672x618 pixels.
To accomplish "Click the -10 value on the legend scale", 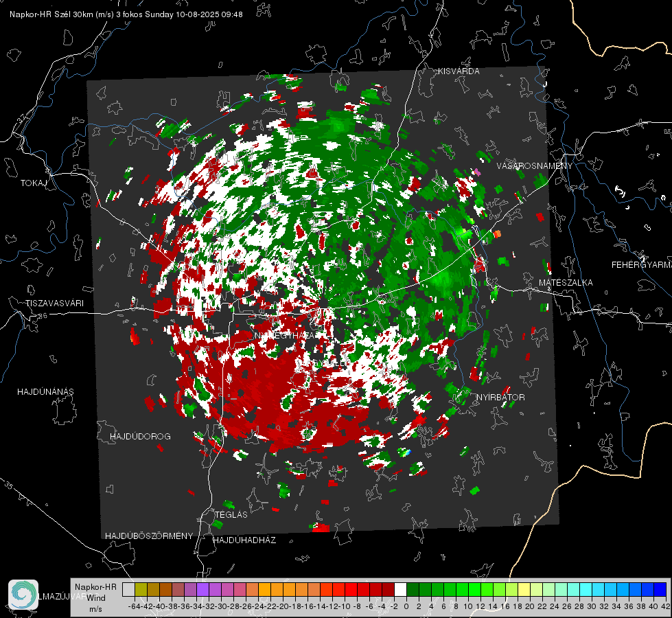I will (x=345, y=607).
